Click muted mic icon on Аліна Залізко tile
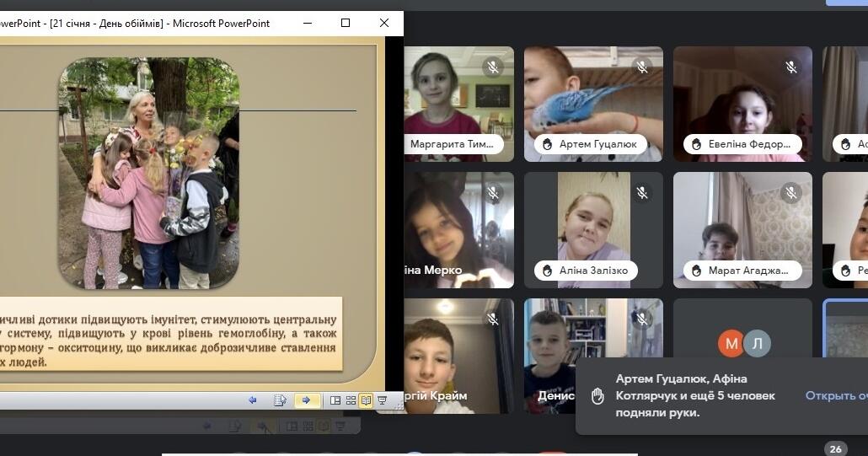This screenshot has width=868, height=456. pos(642,193)
